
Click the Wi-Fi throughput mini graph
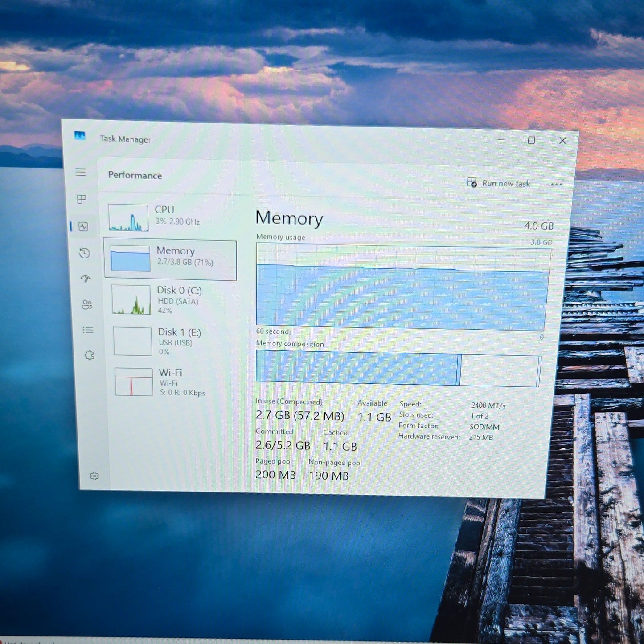point(134,381)
